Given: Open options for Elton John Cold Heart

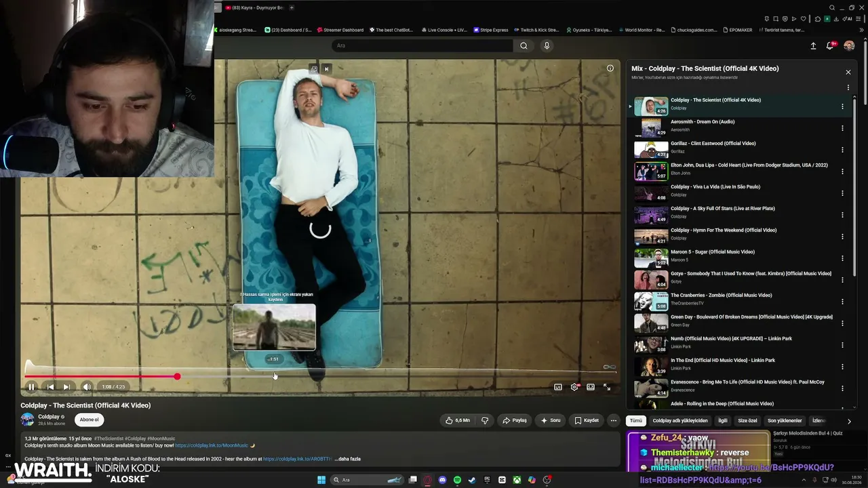Looking at the screenshot, I should click(842, 171).
